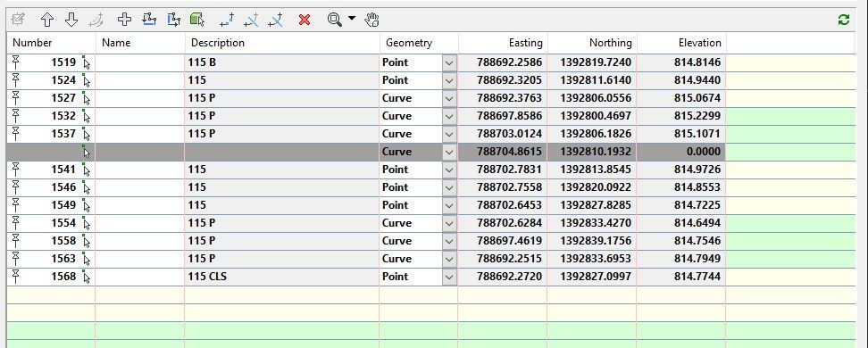The height and width of the screenshot is (348, 868).
Task: Open Geometry dropdown in the highlighted gray row
Action: point(449,152)
